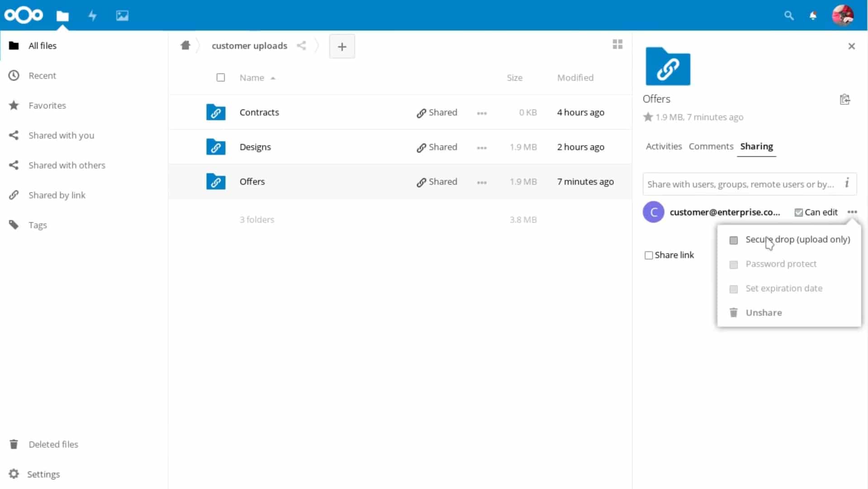Switch to Comments tab
The height and width of the screenshot is (489, 868).
711,146
